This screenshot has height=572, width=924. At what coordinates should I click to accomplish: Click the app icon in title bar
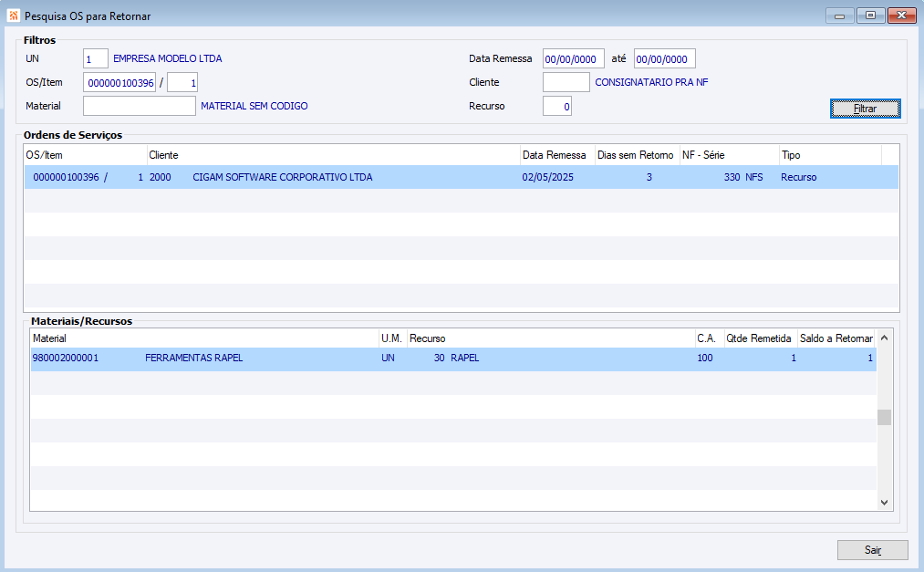13,16
